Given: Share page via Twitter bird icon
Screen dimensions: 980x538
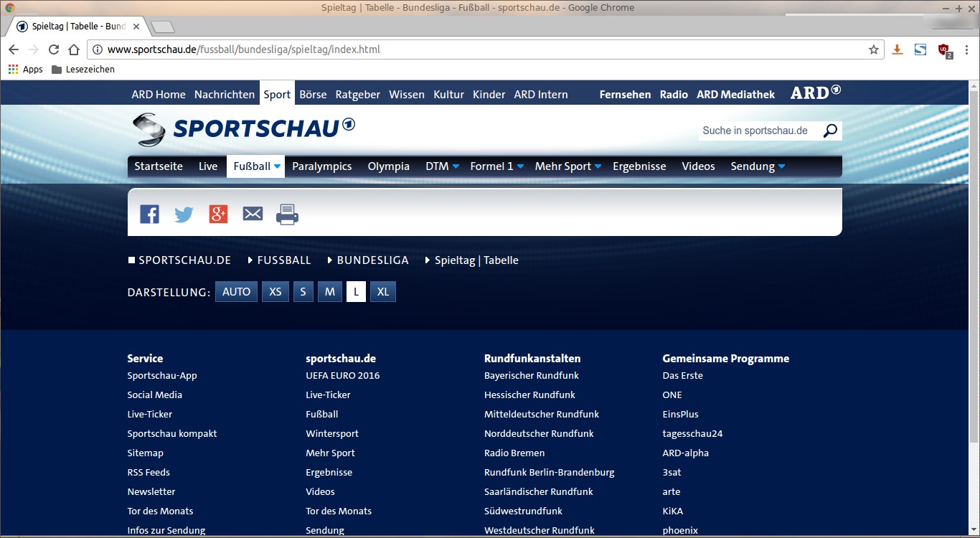Looking at the screenshot, I should 184,214.
